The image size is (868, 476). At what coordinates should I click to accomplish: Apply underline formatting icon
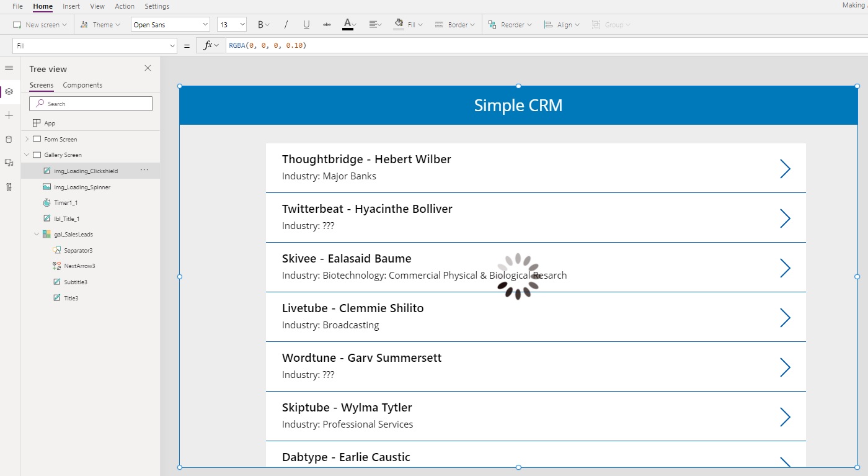coord(306,24)
